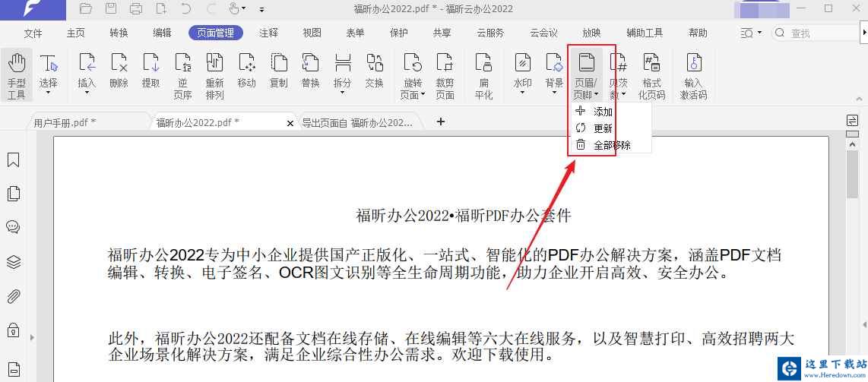Switch to the Home (主页) tab
Viewport: 868px width, 382px height.
pyautogui.click(x=76, y=33)
